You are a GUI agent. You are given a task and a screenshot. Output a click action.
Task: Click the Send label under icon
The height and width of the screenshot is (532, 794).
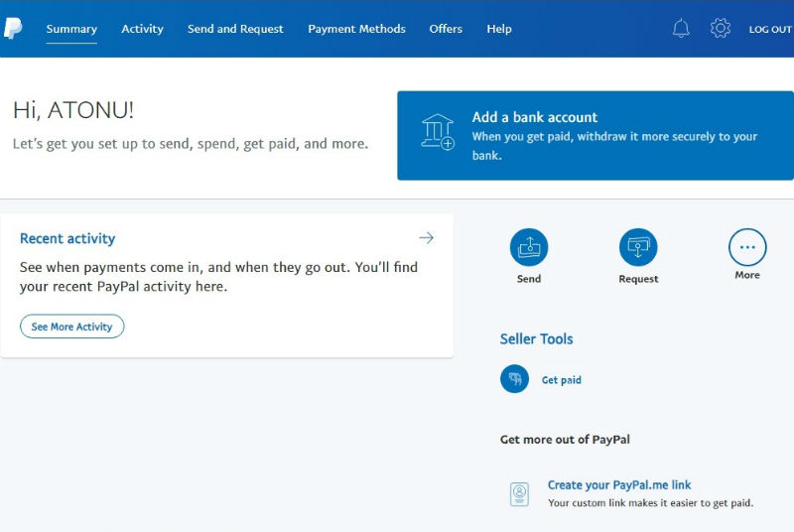point(529,279)
